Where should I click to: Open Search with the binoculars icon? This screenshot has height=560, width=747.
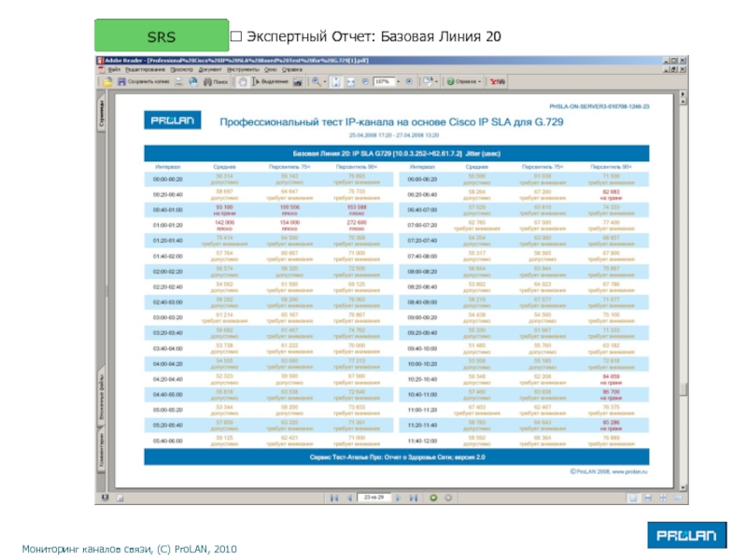tap(207, 82)
